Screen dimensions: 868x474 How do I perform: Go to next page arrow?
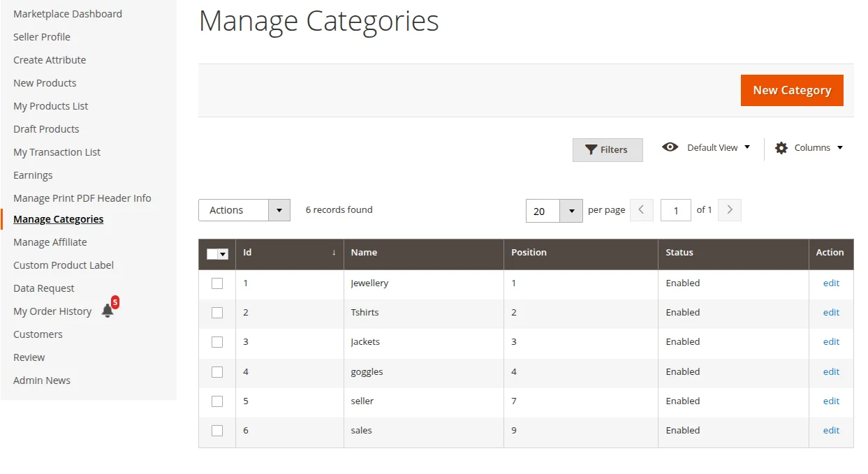(x=730, y=210)
